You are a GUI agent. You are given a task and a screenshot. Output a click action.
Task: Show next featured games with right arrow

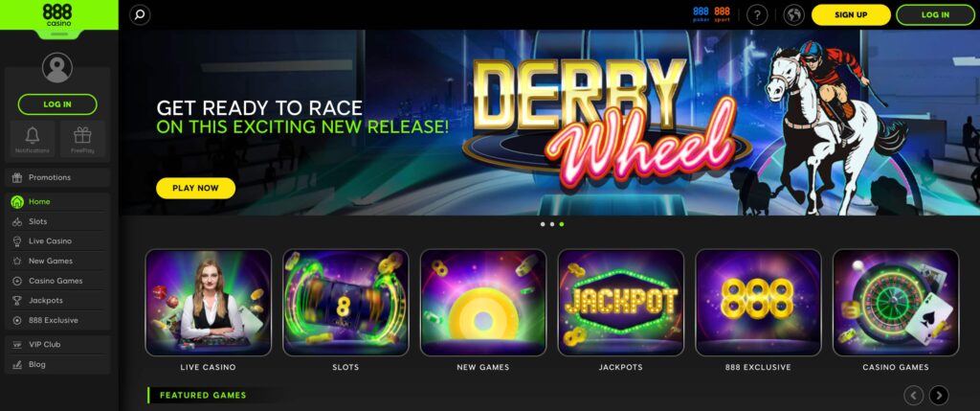pos(939,396)
